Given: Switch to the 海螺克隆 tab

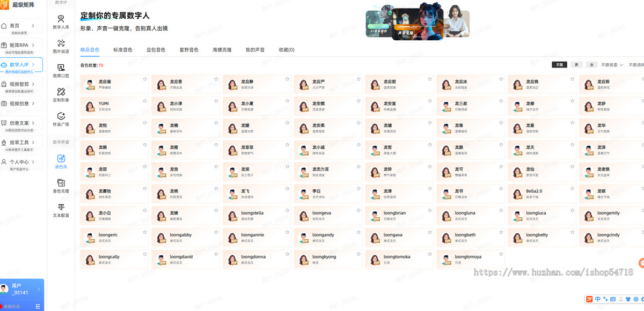Looking at the screenshot, I should click(222, 49).
